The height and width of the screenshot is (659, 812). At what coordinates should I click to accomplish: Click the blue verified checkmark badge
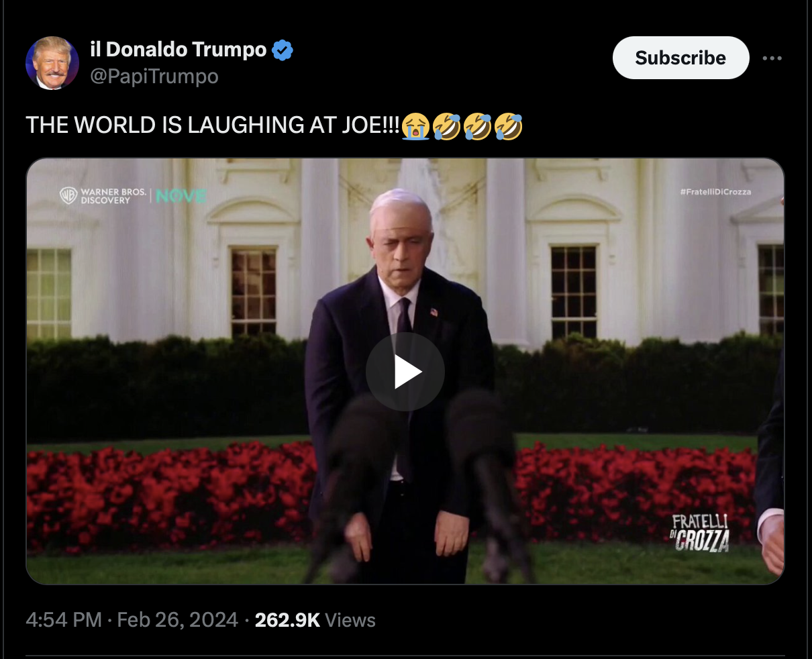[x=283, y=50]
